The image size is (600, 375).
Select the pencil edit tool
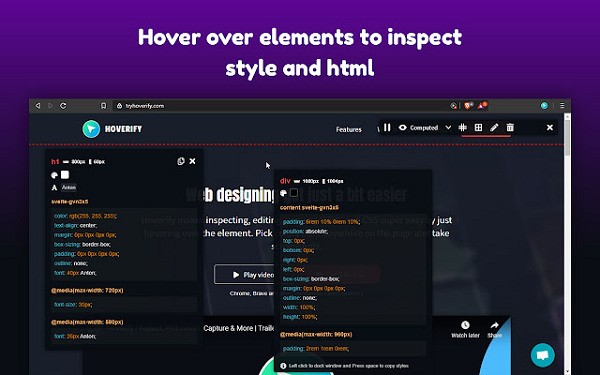494,127
